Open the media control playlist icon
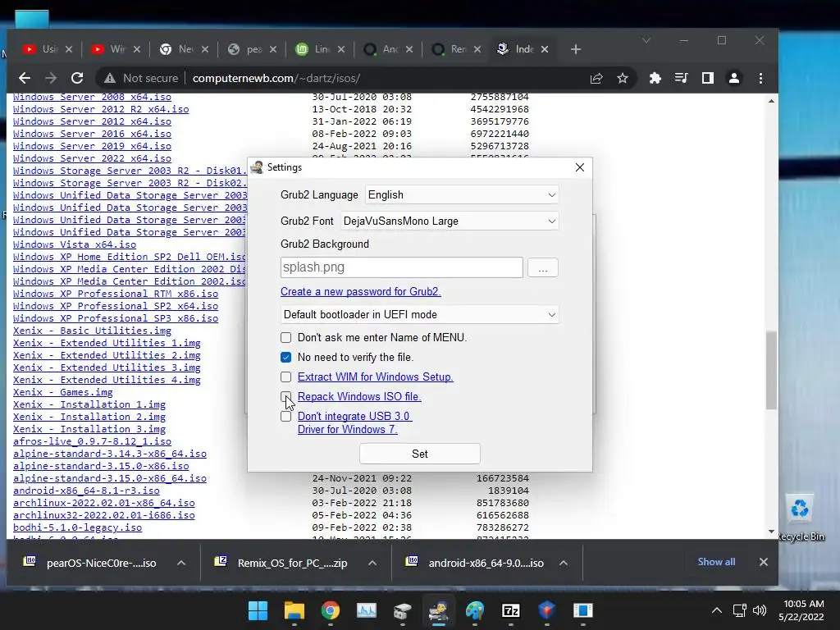This screenshot has height=630, width=840. tap(681, 78)
